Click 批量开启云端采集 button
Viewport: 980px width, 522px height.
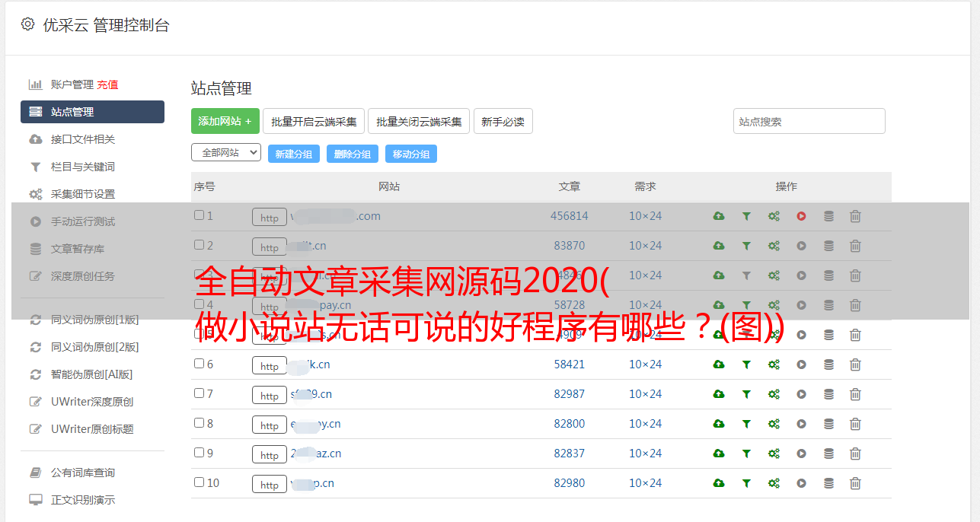(x=314, y=121)
